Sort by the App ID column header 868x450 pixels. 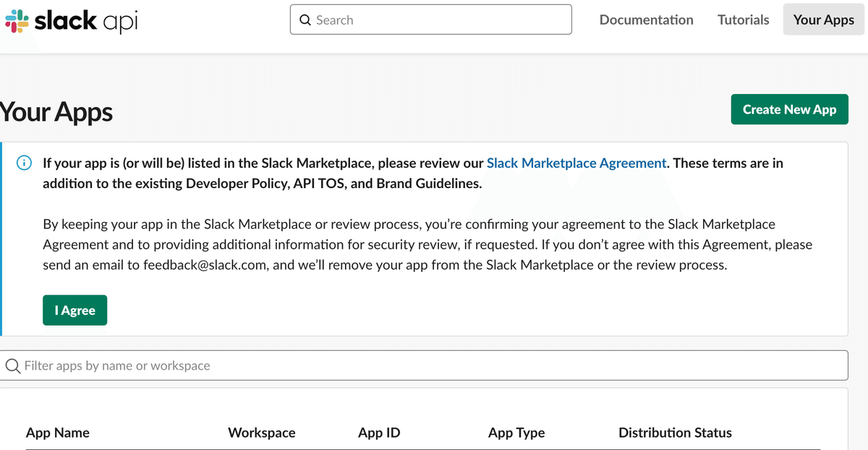point(379,433)
